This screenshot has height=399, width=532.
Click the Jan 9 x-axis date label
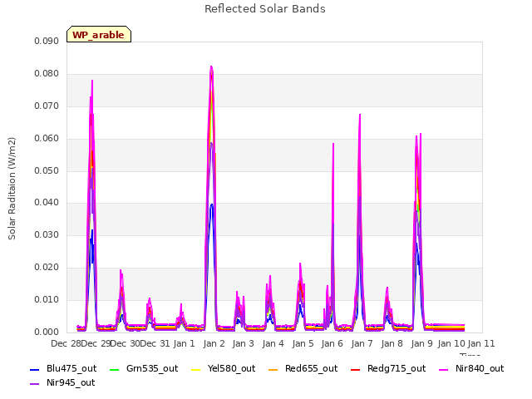click(421, 343)
